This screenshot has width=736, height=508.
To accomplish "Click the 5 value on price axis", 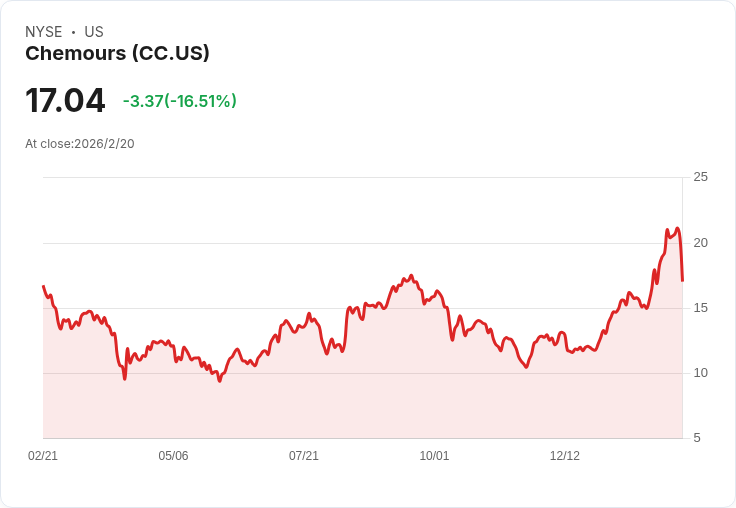I will (x=697, y=438).
